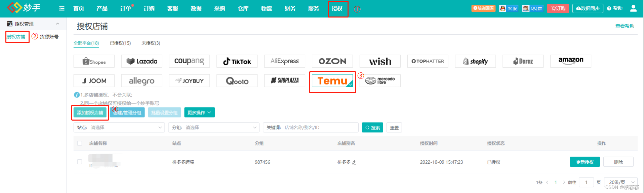Select the Coupang platform logo

[x=189, y=61]
